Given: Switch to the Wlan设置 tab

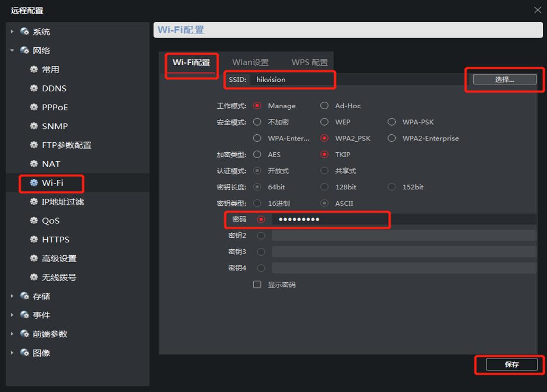Looking at the screenshot, I should pos(250,62).
